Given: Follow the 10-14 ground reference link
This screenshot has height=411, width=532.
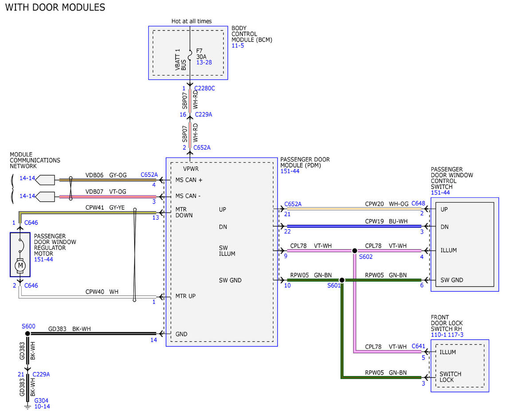Looking at the screenshot, I should point(42,406).
